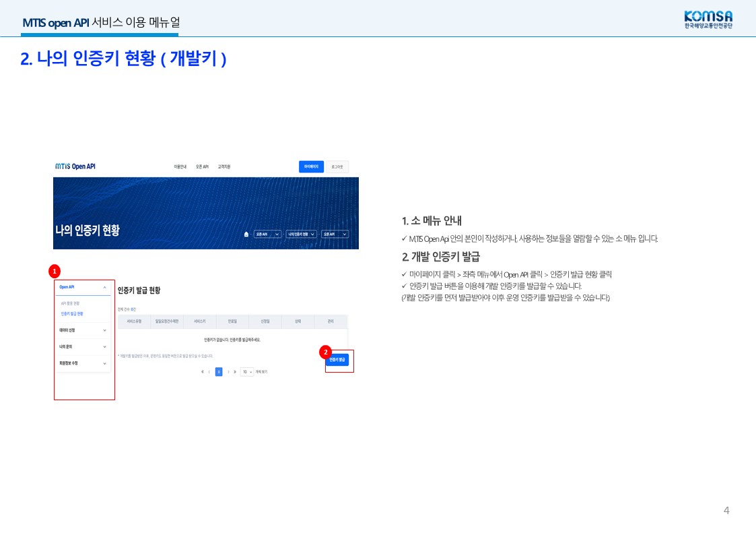The image size is (756, 535).
Task: Expand the 데이터 신청 sidebar section
Action: point(83,330)
